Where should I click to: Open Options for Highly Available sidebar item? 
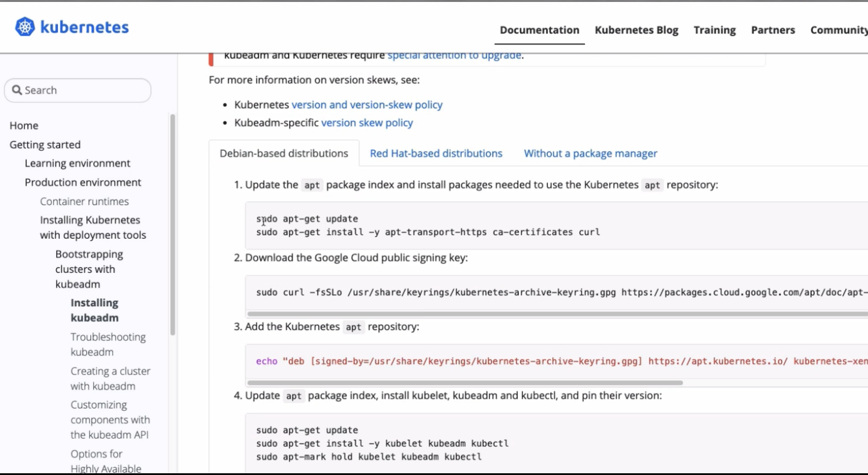(x=106, y=461)
